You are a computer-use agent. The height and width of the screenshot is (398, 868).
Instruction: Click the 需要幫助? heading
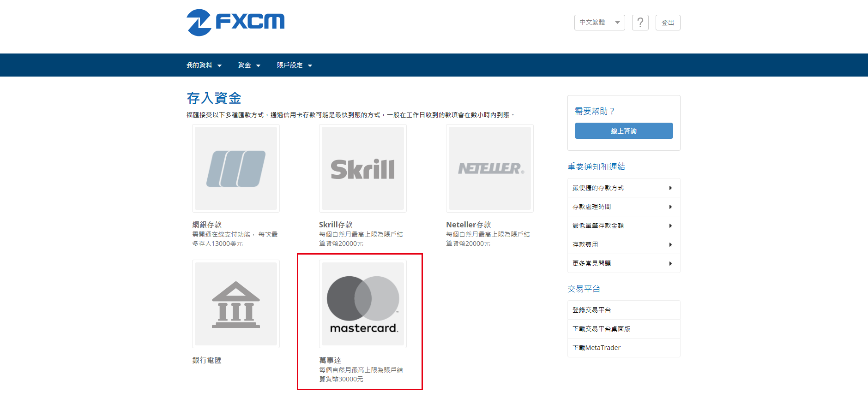595,111
